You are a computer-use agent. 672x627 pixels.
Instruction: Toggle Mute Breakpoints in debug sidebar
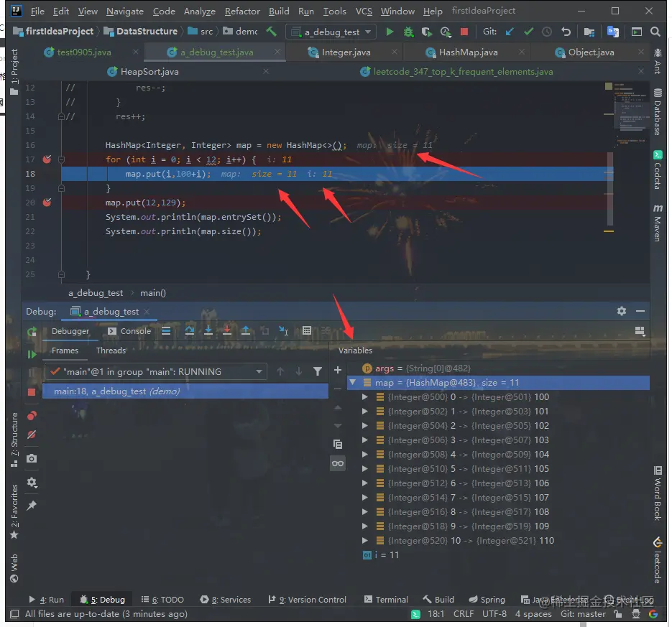coord(32,435)
